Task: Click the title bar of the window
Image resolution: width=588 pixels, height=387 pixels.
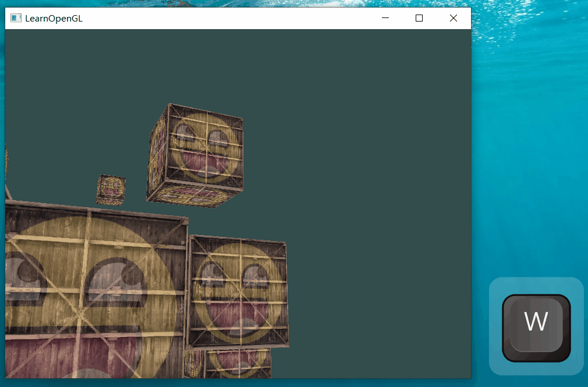Action: coord(233,18)
